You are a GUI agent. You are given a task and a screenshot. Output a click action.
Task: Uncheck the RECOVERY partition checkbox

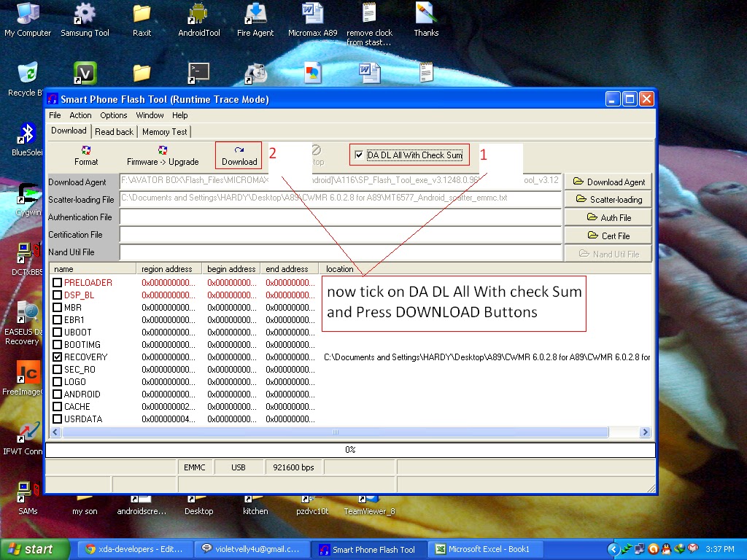click(57, 357)
